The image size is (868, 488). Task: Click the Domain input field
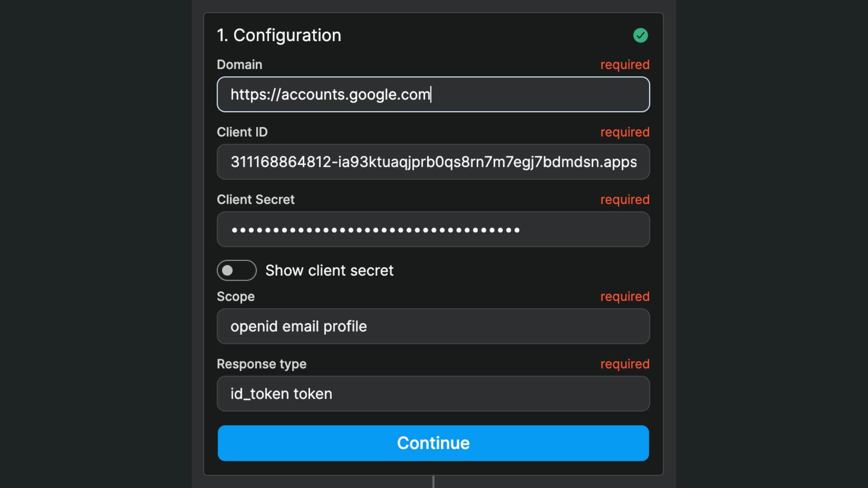click(x=433, y=94)
